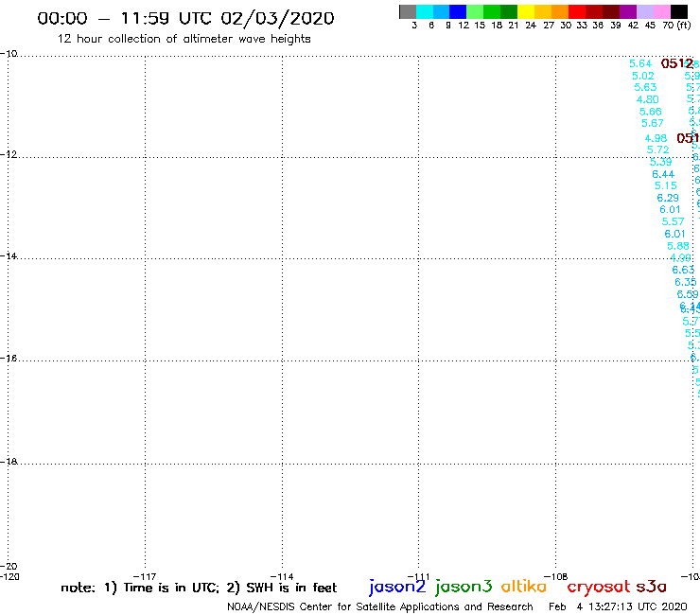Screen dimensions: 700x615
Task: Click the title '00:00 – 11:59 UTC 02/03/2020'
Action: [x=185, y=19]
